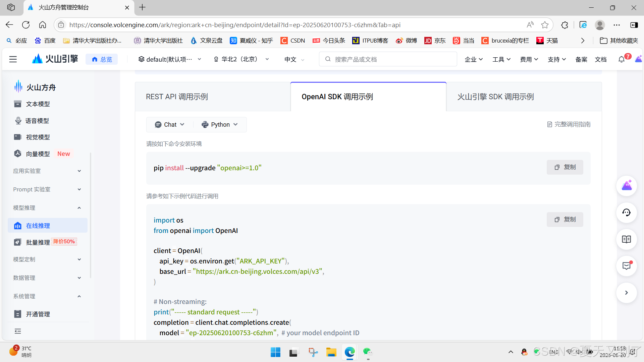Open the Python language dropdown
This screenshot has height=362, width=644.
pyautogui.click(x=220, y=125)
